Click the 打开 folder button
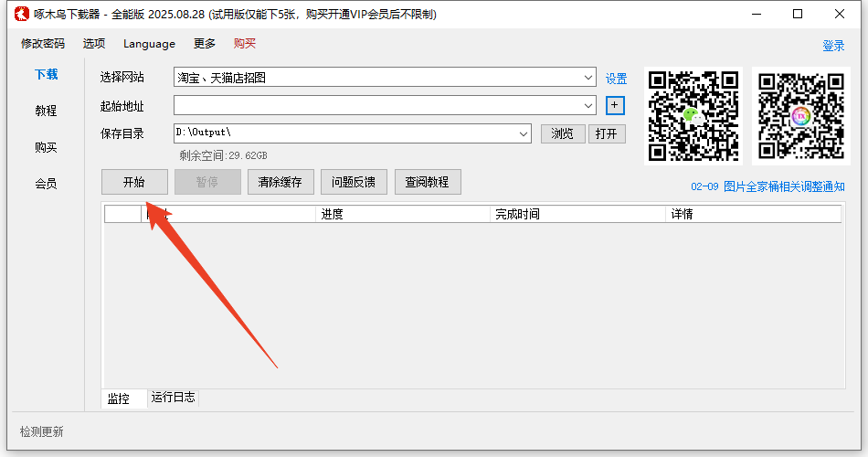Viewport: 868px width, 457px height. [607, 133]
